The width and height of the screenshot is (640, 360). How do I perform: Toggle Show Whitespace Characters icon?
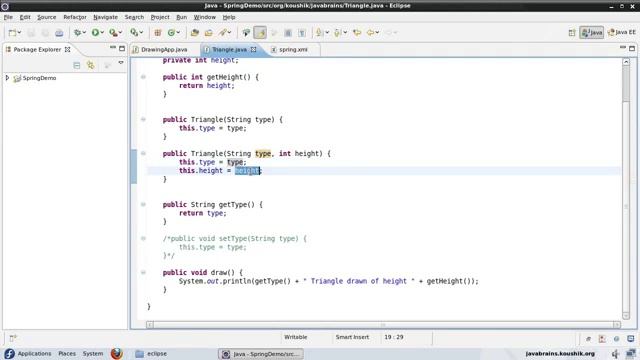click(302, 33)
